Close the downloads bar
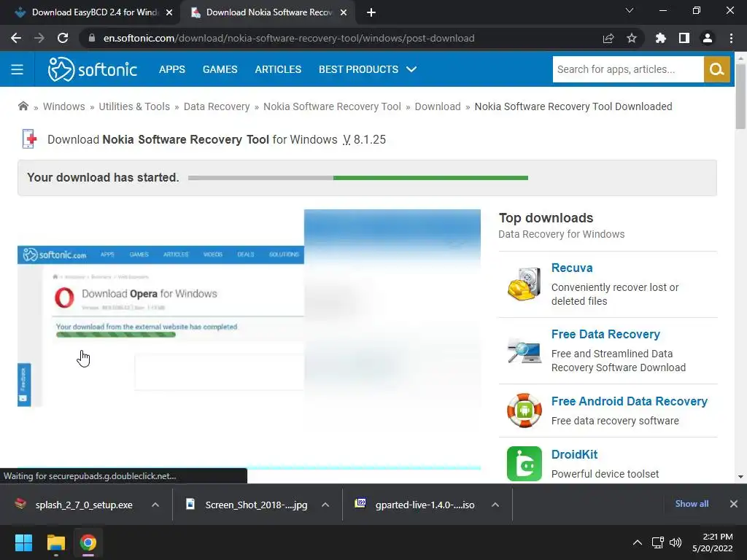 click(734, 504)
